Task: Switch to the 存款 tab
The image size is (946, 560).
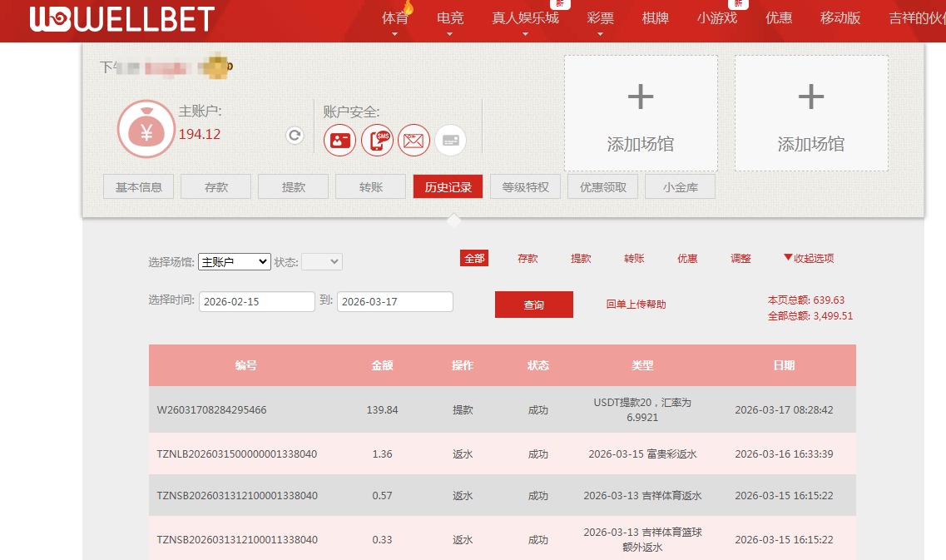Action: coord(215,186)
